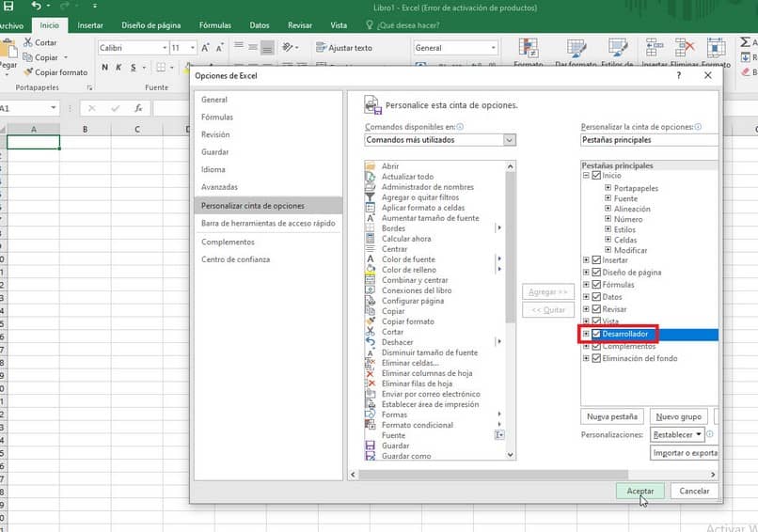
Task: Click the Nueva pestaña button
Action: point(612,416)
